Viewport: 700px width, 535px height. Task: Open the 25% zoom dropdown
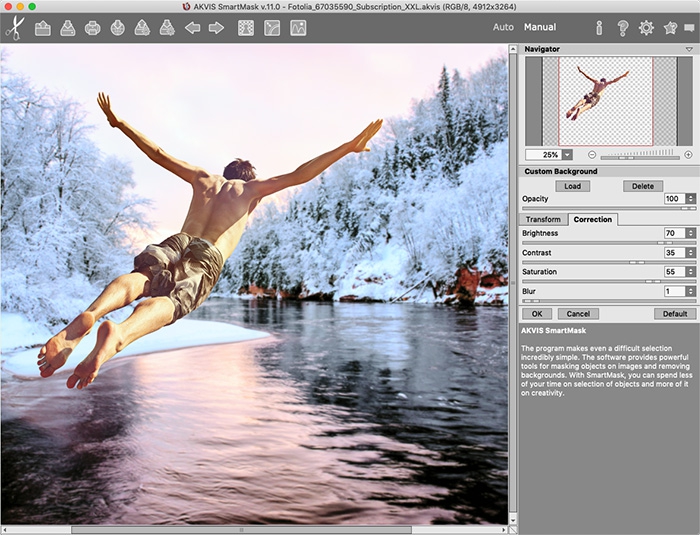coord(568,155)
